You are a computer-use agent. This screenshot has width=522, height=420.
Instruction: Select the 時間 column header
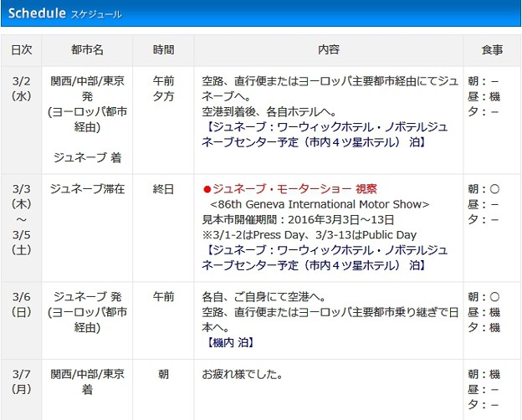pyautogui.click(x=163, y=50)
